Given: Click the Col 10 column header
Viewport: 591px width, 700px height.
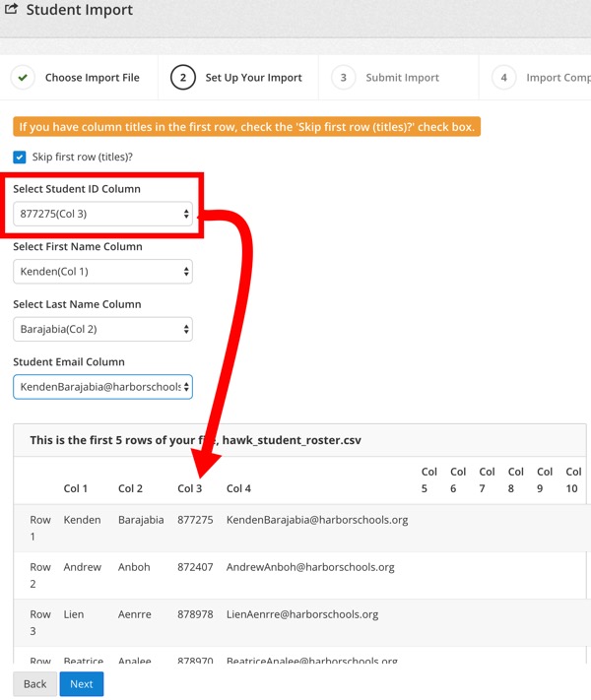Looking at the screenshot, I should (573, 479).
